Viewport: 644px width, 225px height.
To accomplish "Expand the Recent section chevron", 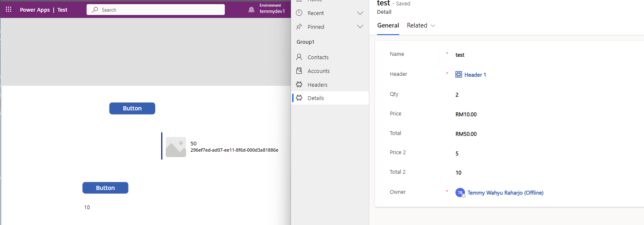I will (360, 13).
